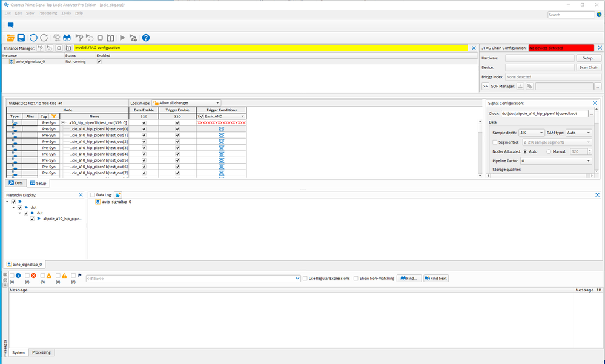Collapse test_out[319..0] node group
This screenshot has height=364, width=605.
tap(63, 123)
